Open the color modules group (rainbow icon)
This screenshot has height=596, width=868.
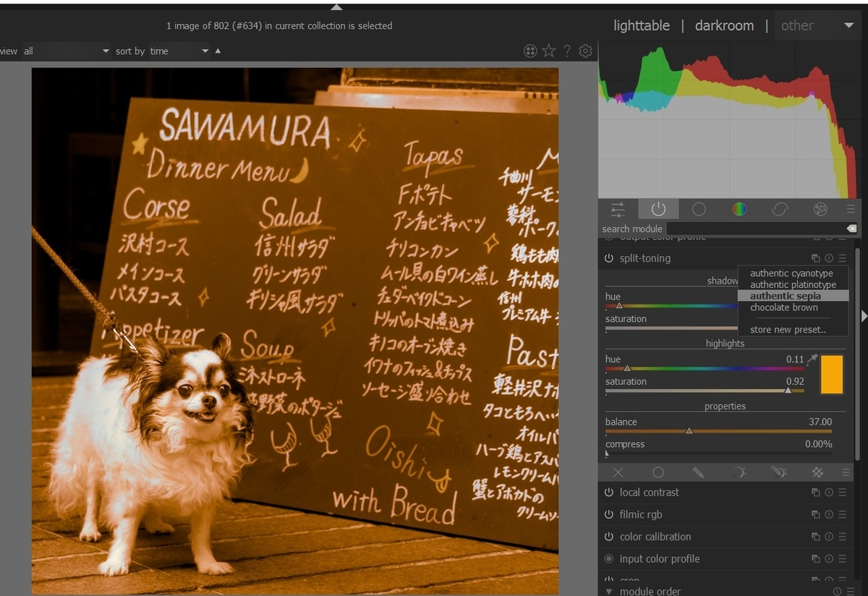click(x=739, y=209)
